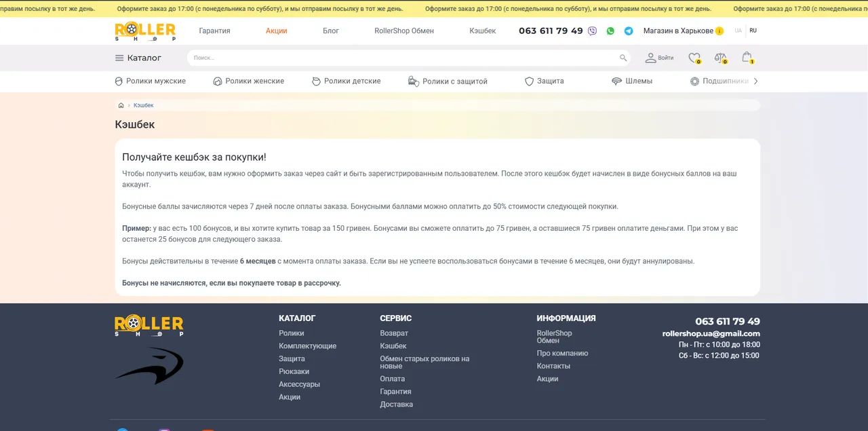Click the RollerShop logo in header
This screenshot has width=868, height=431.
(145, 31)
